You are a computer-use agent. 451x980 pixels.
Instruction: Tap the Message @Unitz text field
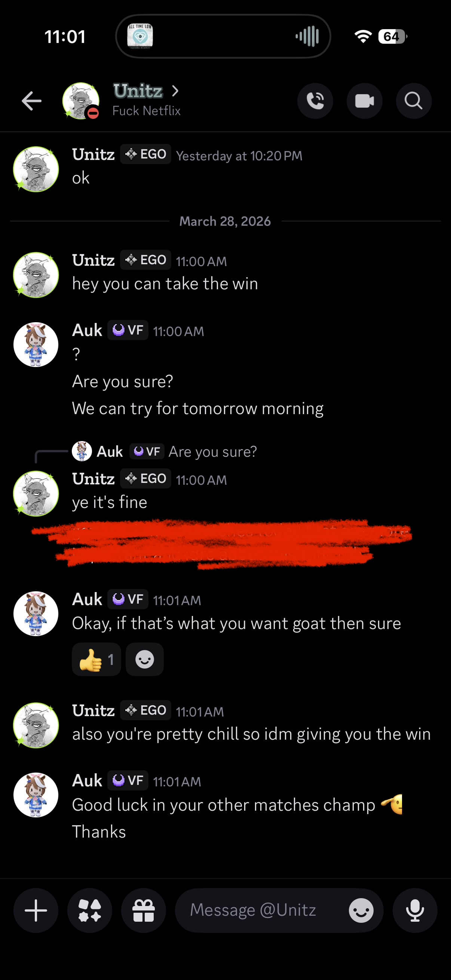263,910
